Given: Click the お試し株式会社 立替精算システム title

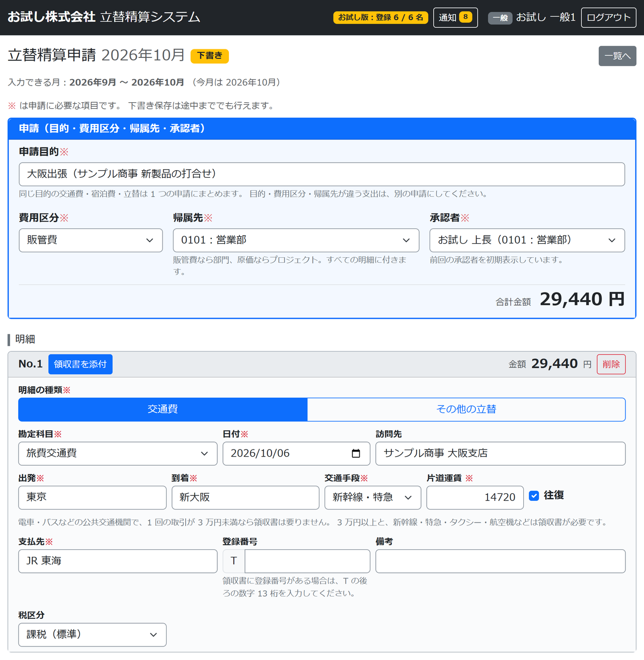Looking at the screenshot, I should pyautogui.click(x=104, y=17).
